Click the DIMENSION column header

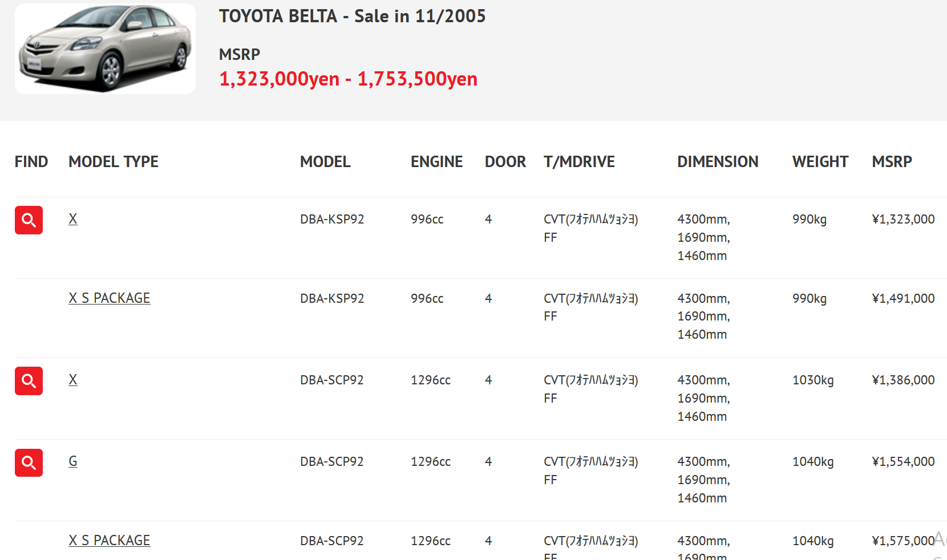click(718, 162)
